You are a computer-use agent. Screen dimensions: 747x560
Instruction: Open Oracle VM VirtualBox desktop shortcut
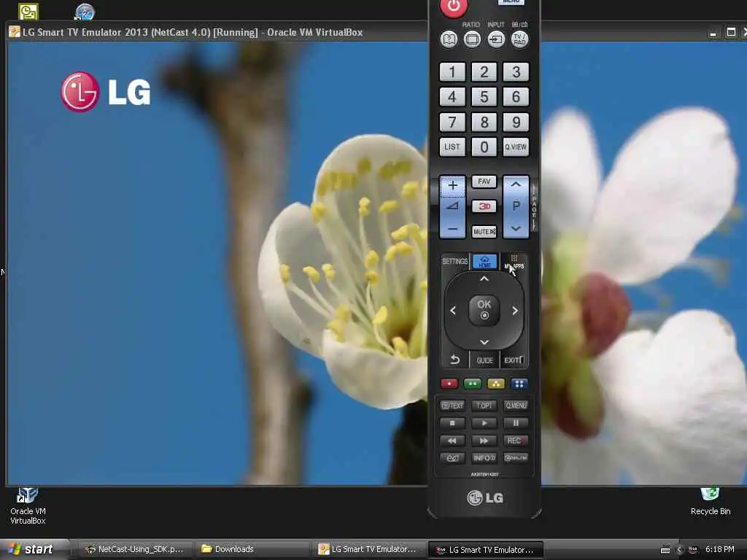click(x=28, y=506)
